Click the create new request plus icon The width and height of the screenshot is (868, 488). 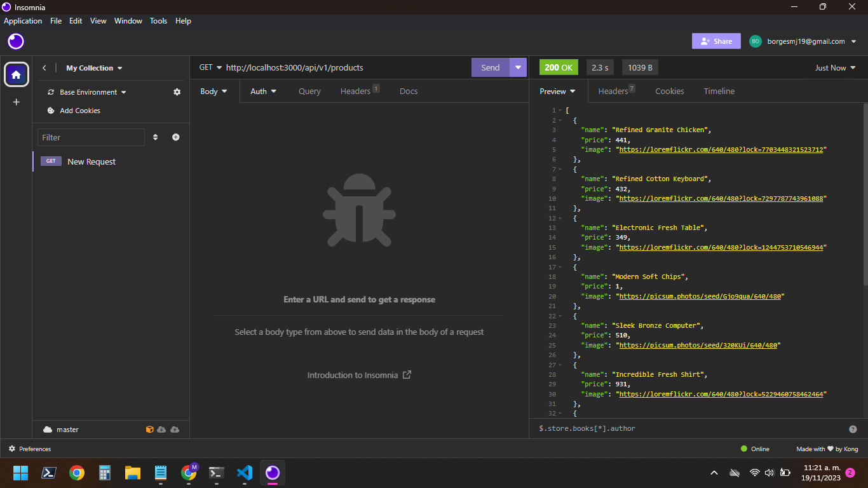coord(176,137)
